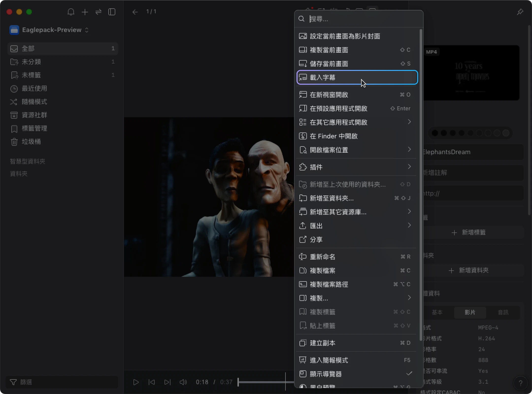Open 資源社群 in the sidebar
The image size is (532, 394).
pyautogui.click(x=63, y=115)
